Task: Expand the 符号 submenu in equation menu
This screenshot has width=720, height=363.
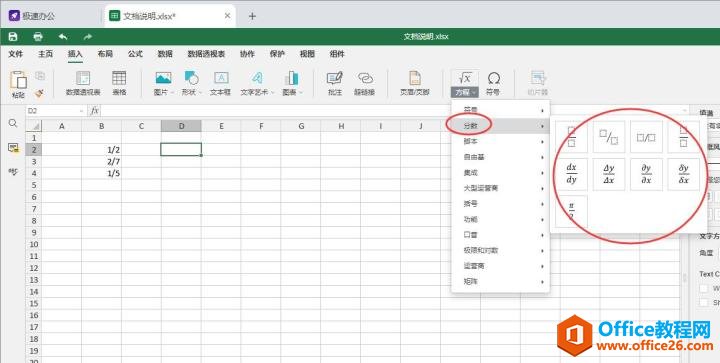Action: coord(501,110)
